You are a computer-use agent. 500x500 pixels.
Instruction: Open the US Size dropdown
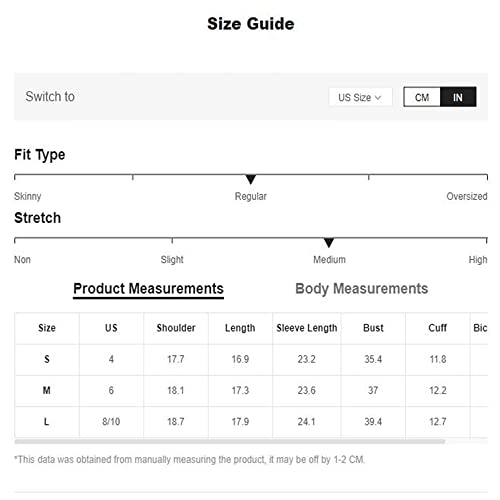pyautogui.click(x=360, y=97)
